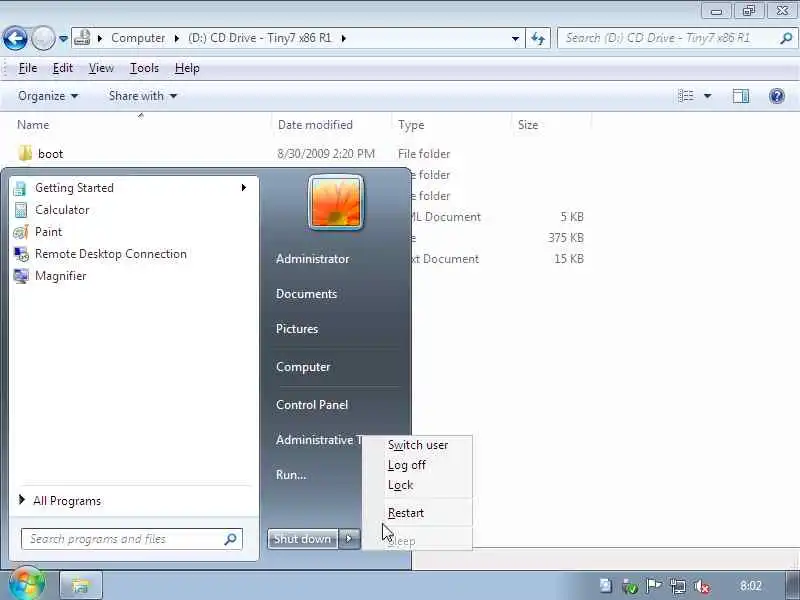Click the muted volume tray icon
Screen dimensions: 800x600
tap(703, 586)
